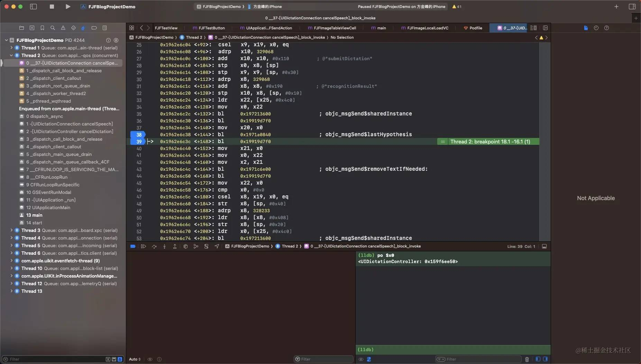Toggle the right inspector sidebar
641x364 pixels.
pyautogui.click(x=632, y=7)
